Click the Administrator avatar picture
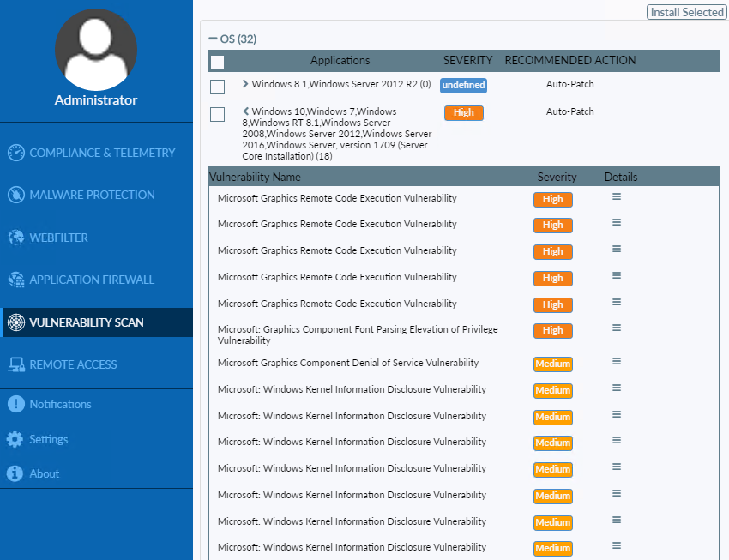The image size is (729, 560). (96, 51)
